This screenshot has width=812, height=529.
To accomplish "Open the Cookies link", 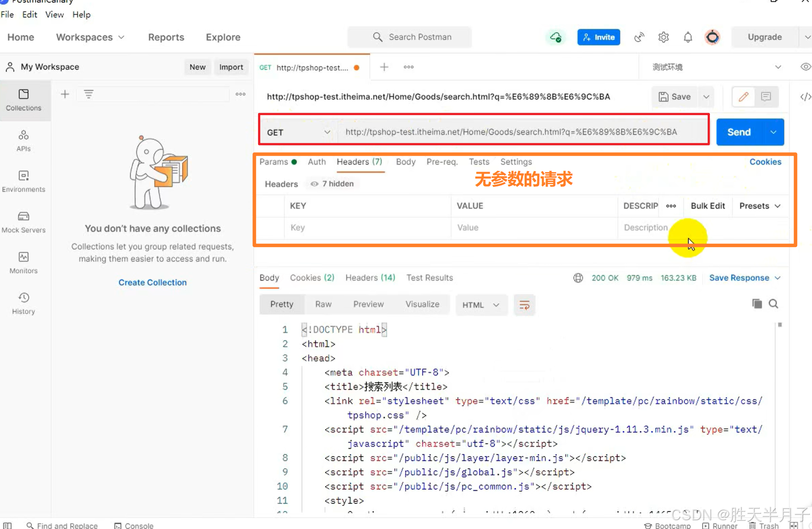I will pos(765,161).
